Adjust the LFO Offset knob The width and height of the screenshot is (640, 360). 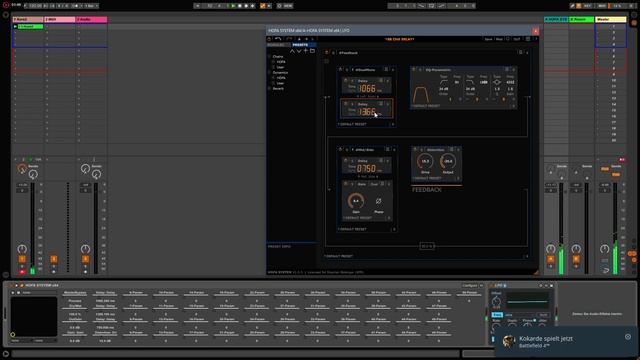(x=496, y=301)
